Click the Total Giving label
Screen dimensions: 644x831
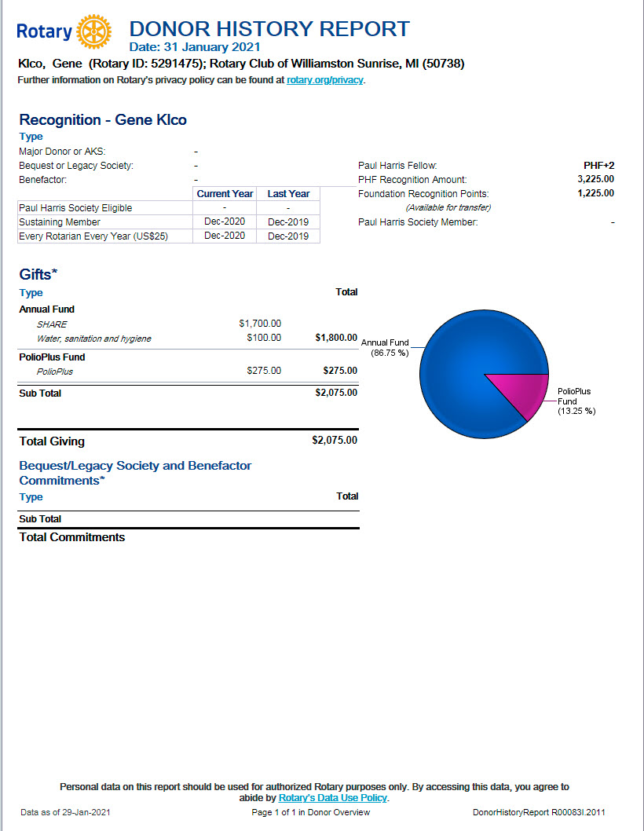(52, 441)
